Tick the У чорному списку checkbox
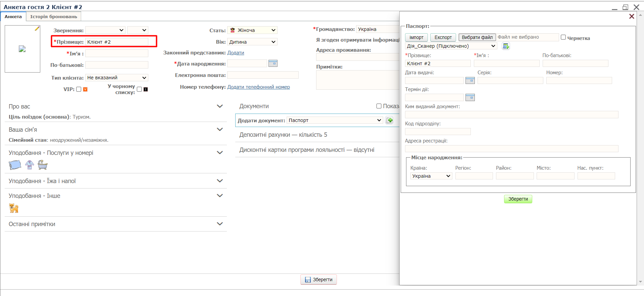The image size is (644, 296). 139,89
